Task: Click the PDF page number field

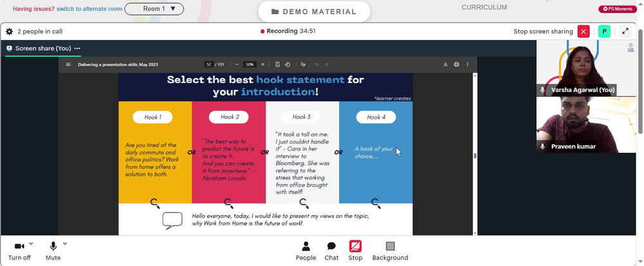Action: click(209, 64)
